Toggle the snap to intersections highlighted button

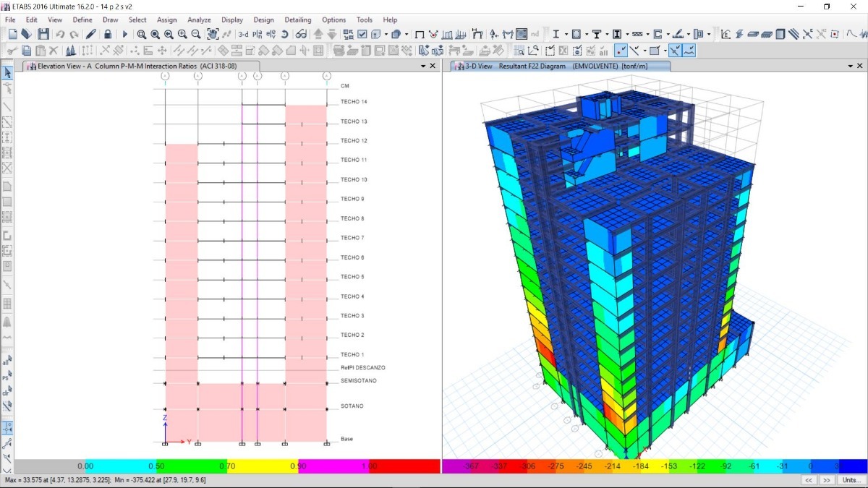675,50
